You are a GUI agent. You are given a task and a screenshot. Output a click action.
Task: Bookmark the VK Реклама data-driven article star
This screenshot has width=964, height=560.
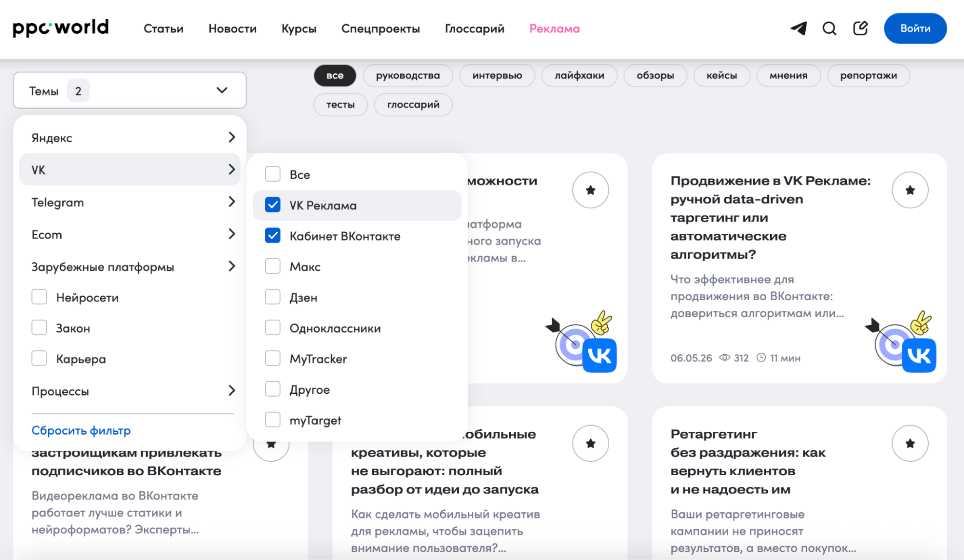(910, 190)
